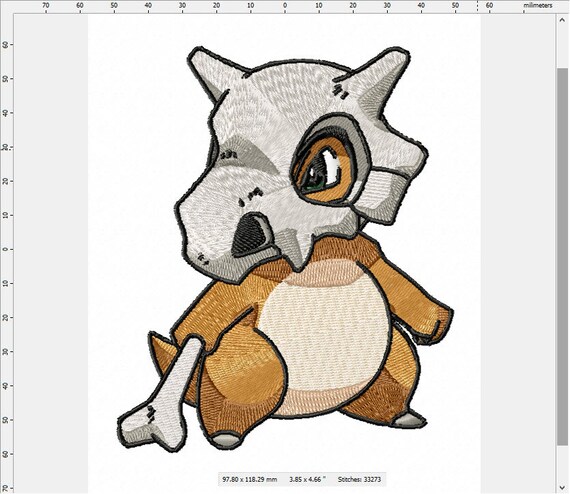This screenshot has width=570, height=494.
Task: Click the 'millimeters' ruler unit label
Action: 538,5
